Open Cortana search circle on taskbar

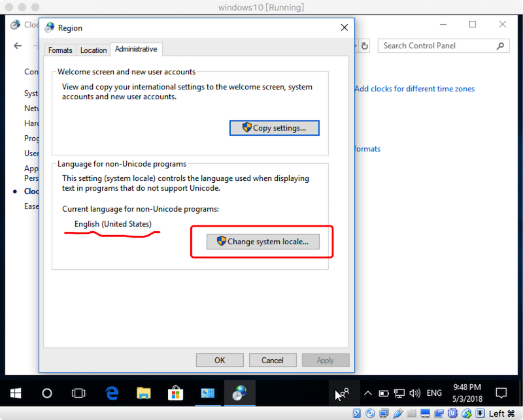tap(47, 393)
